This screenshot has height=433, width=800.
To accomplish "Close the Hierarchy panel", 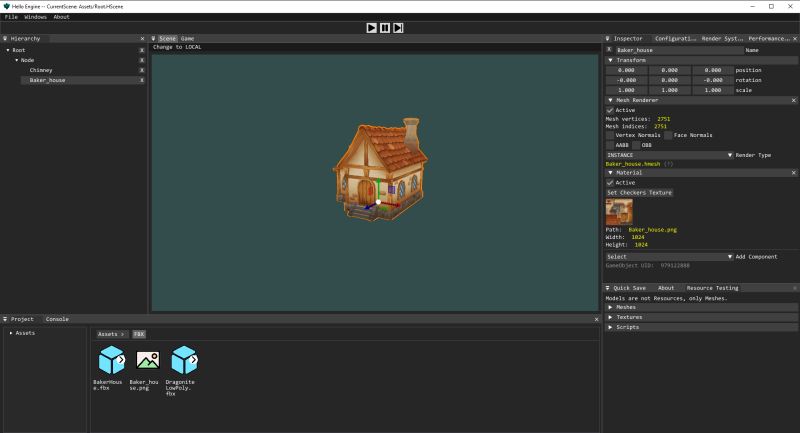I will click(x=142, y=39).
